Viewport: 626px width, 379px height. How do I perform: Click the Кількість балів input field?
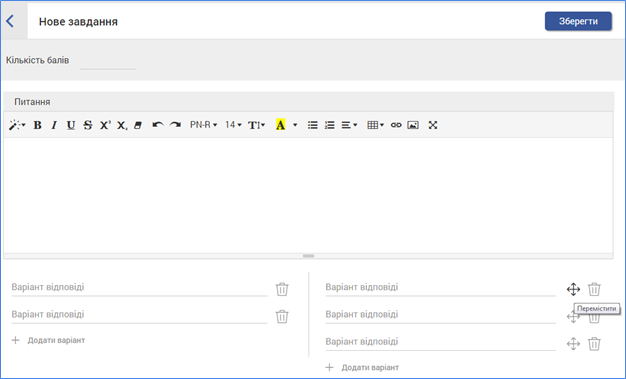coord(108,61)
